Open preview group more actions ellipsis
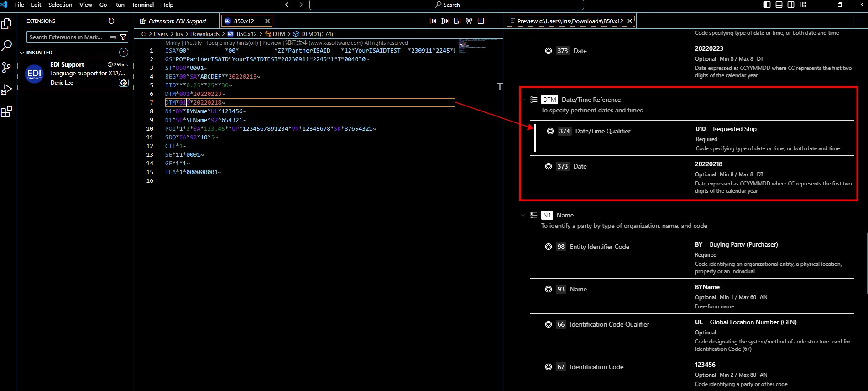Screen dimensions: 868x391 (x=861, y=21)
